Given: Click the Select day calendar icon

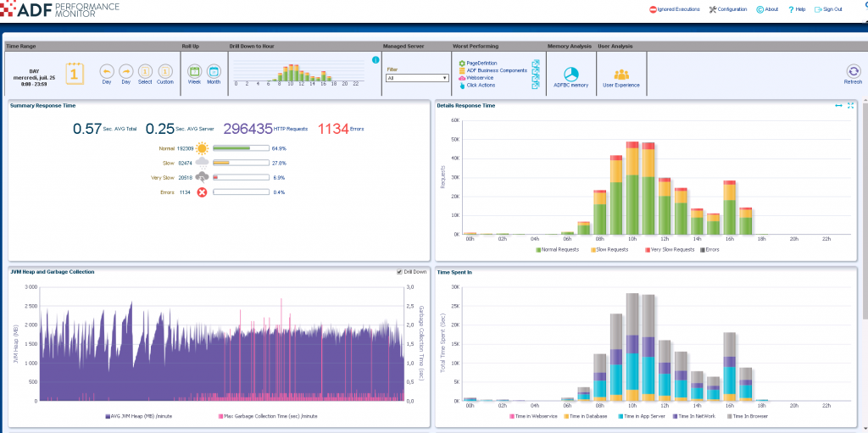Looking at the screenshot, I should point(145,72).
